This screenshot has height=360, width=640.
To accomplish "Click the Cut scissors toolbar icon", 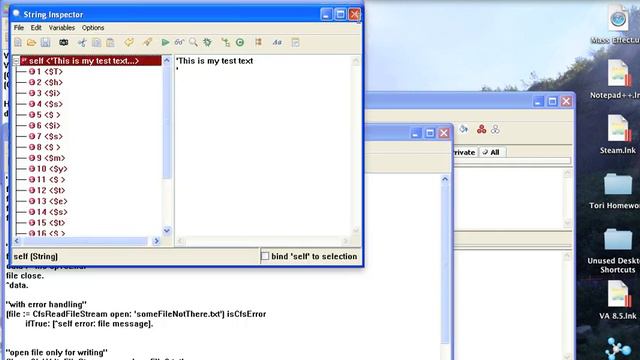I will tap(82, 42).
